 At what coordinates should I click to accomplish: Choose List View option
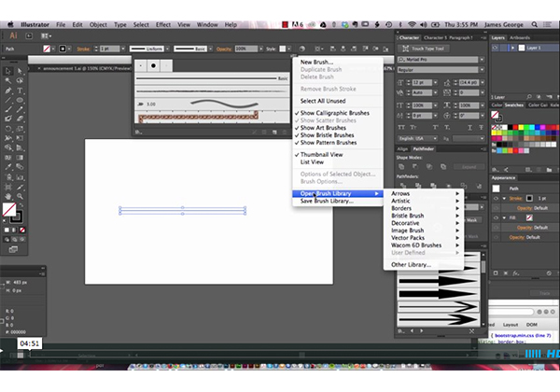pyautogui.click(x=312, y=162)
